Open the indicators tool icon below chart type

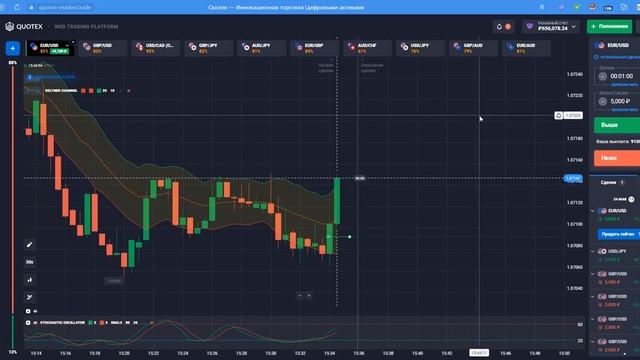pos(29,297)
